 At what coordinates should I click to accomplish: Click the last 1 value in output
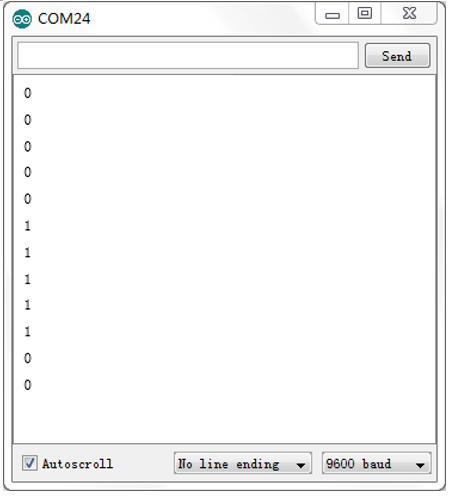click(28, 332)
